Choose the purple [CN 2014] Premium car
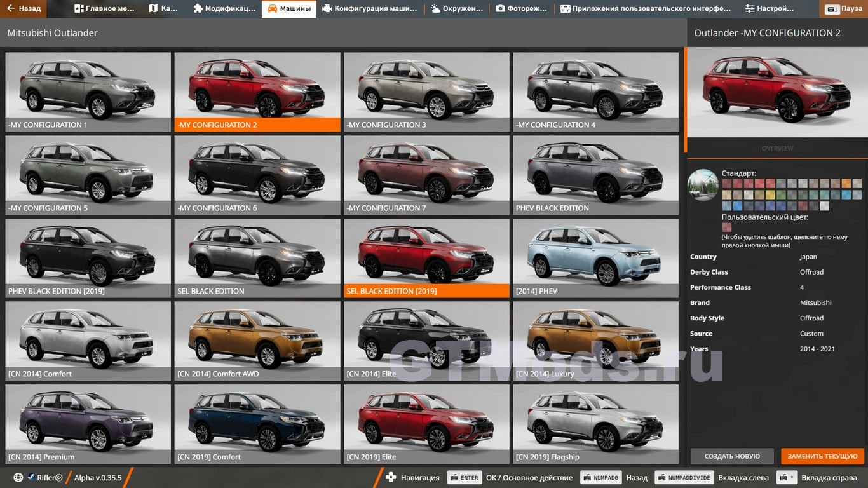 88,424
